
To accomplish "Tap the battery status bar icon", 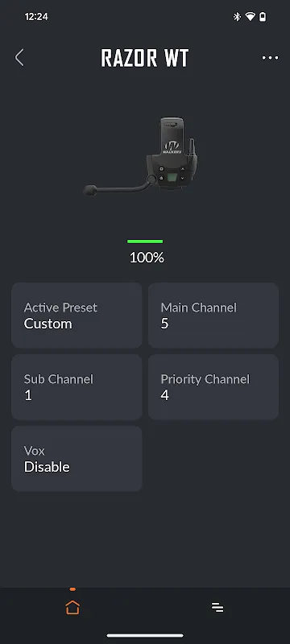I will (263, 17).
